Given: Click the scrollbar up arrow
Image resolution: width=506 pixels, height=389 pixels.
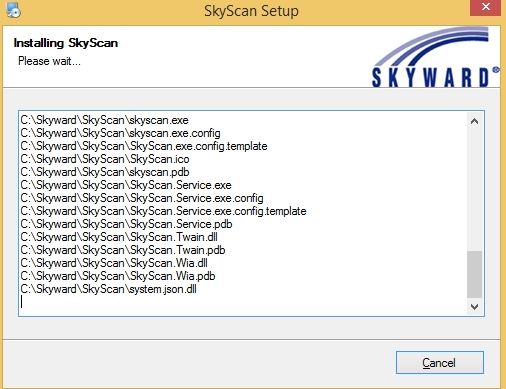Looking at the screenshot, I should click(474, 121).
